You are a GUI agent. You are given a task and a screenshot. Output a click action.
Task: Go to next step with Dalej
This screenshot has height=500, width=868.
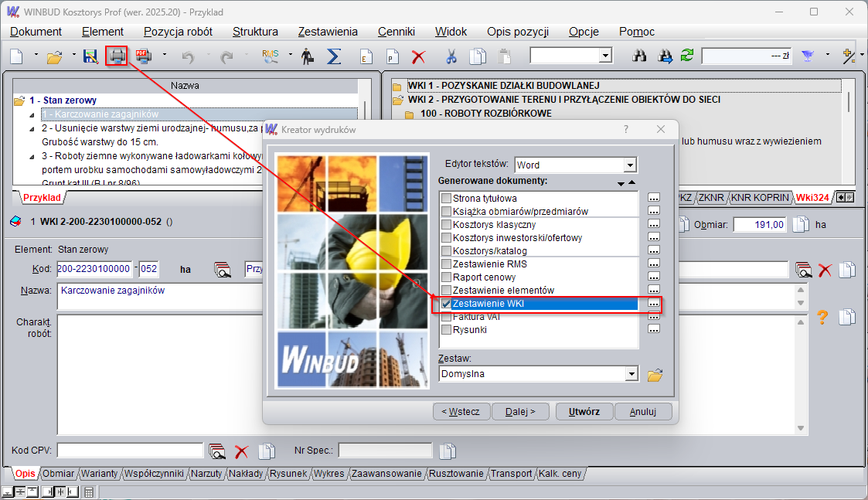pyautogui.click(x=520, y=412)
